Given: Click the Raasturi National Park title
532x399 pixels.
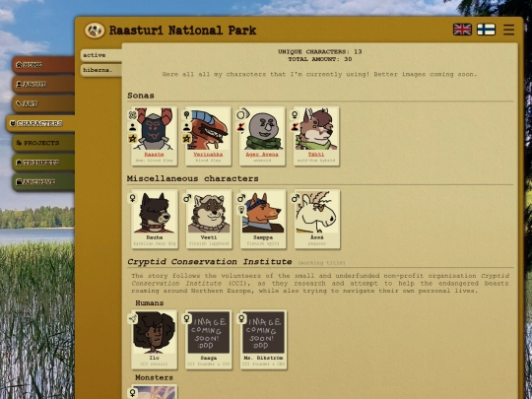Looking at the screenshot, I should tap(182, 31).
